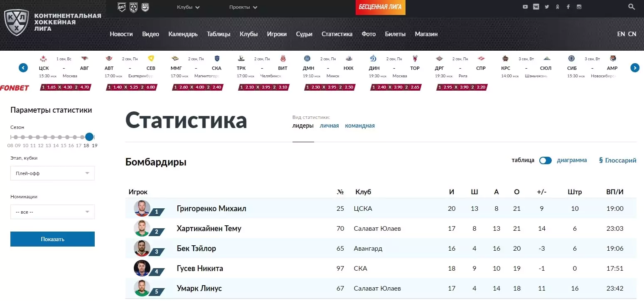
Task: Open Магазин in main menu
Action: [426, 34]
